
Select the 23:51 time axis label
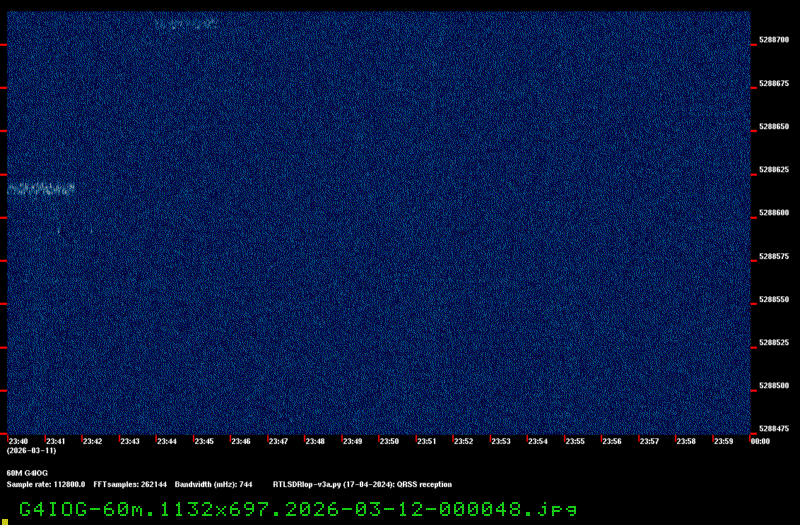[427, 441]
